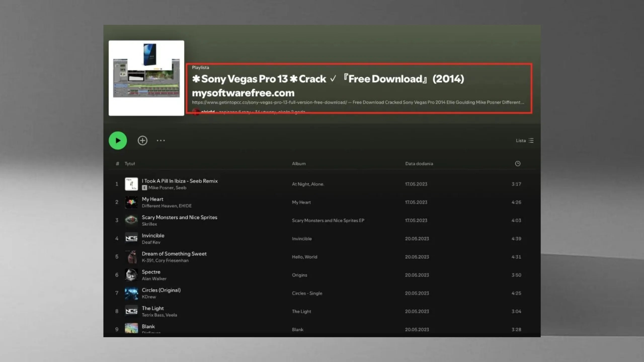Image resolution: width=644 pixels, height=362 pixels.
Task: Select track Dream of Something Sweet
Action: 174,254
